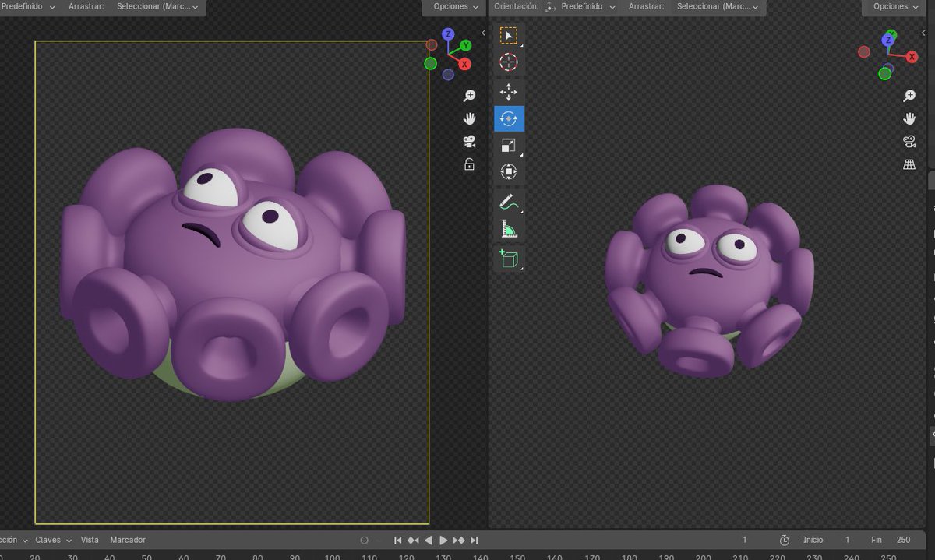935x560 pixels.
Task: Open the left viewport Seleccionar (Marc... dropdown
Action: (x=157, y=6)
